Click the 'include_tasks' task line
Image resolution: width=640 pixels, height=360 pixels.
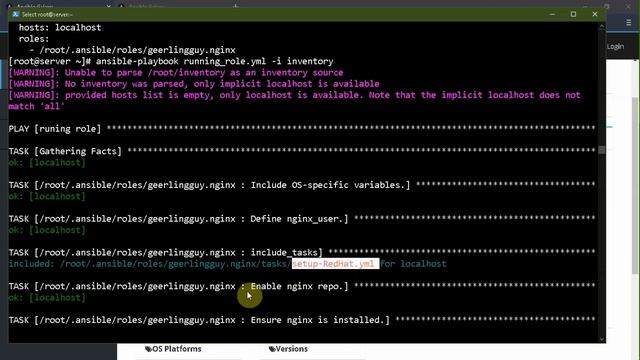click(x=302, y=253)
